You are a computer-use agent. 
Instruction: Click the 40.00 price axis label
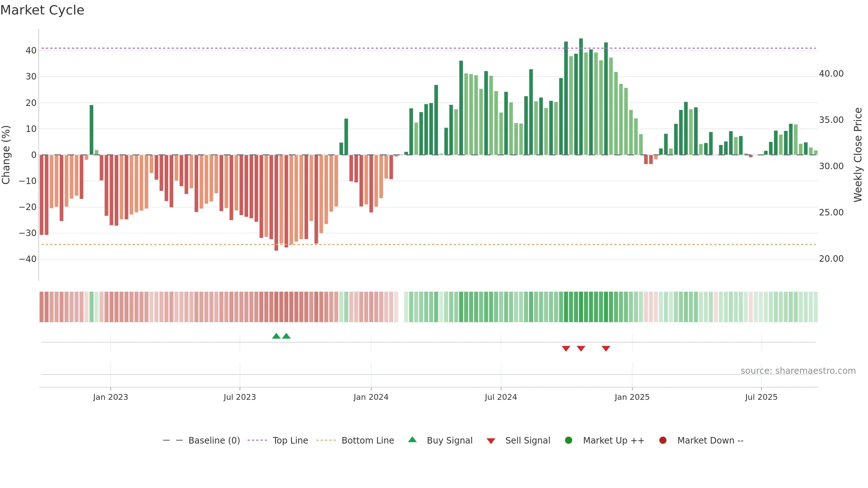coord(831,74)
